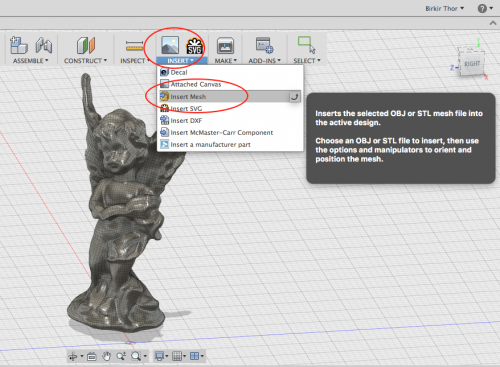
Task: Click the Insert DXF menu icon
Action: (x=164, y=120)
